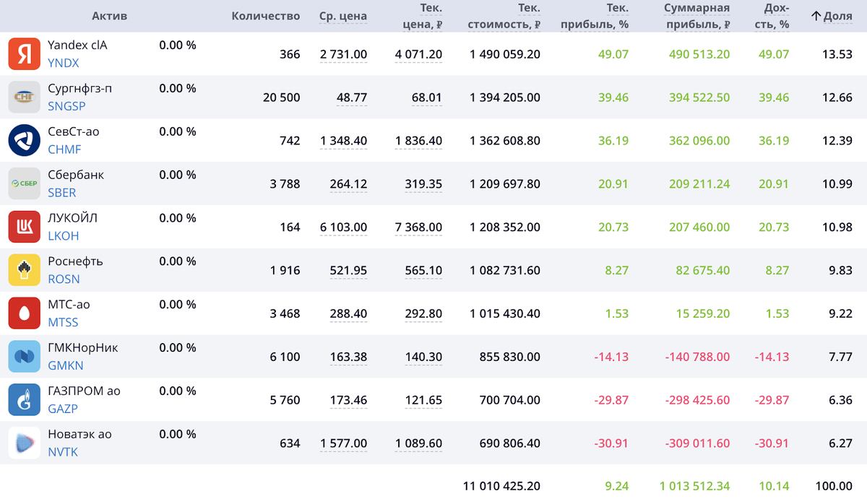
Task: Click Severstal average price 1 348.40
Action: [x=343, y=141]
